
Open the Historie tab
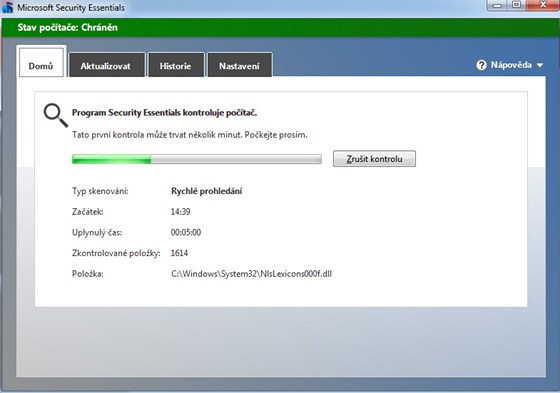tap(176, 65)
